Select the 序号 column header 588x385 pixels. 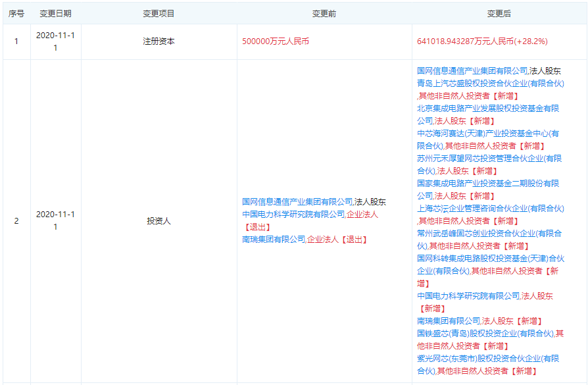(x=16, y=14)
